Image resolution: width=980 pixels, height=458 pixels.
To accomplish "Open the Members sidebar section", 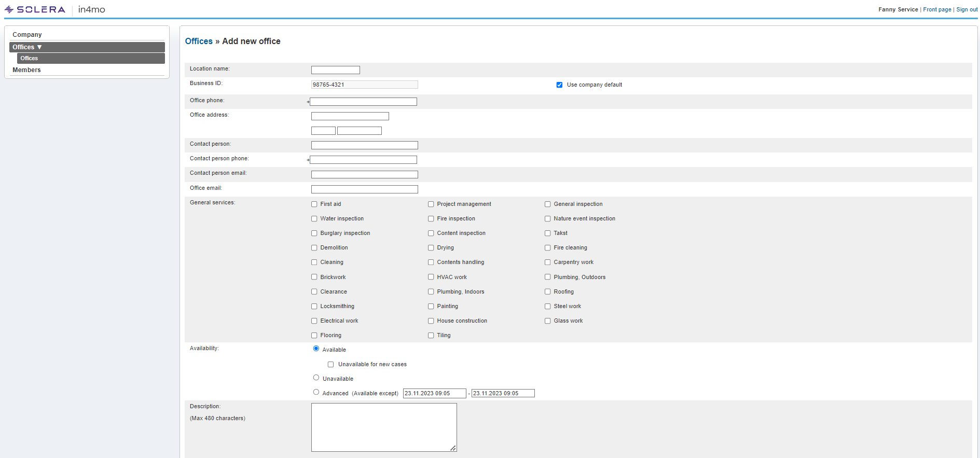I will (26, 70).
